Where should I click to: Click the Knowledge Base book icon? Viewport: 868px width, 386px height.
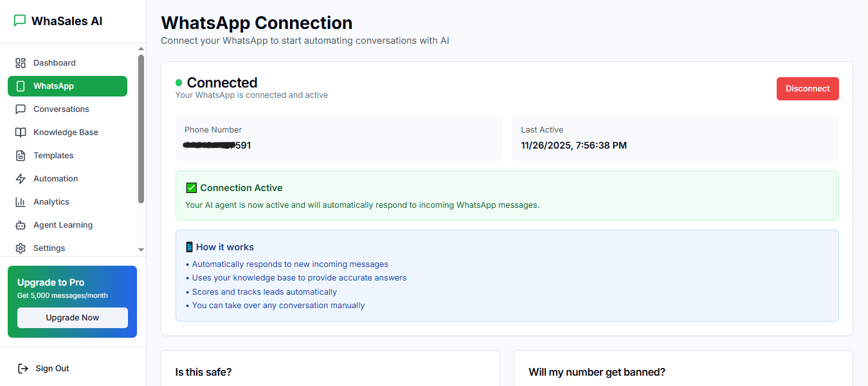coord(20,132)
